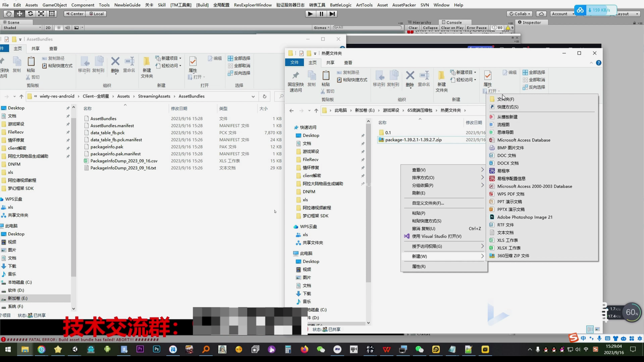Click the Unity Play button
644x362 pixels.
pyautogui.click(x=310, y=14)
